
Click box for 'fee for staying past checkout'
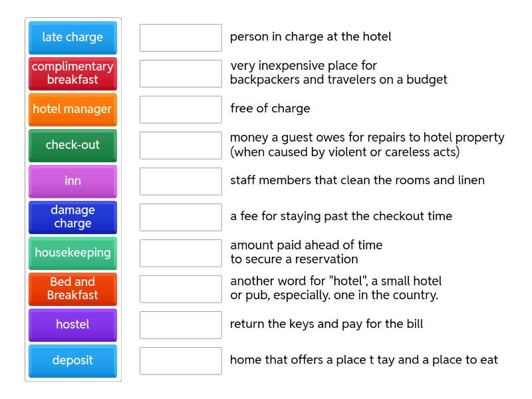[x=180, y=217]
